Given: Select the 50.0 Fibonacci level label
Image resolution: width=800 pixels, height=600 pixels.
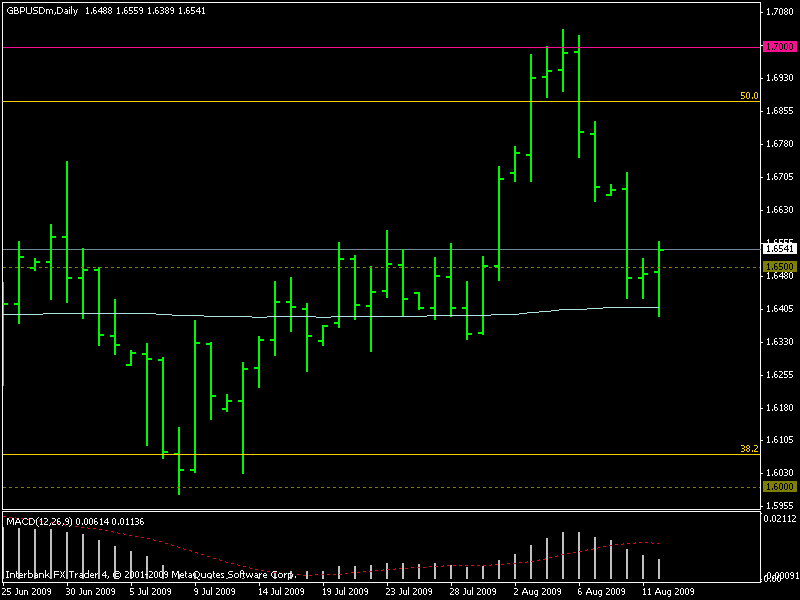Looking at the screenshot, I should click(x=749, y=95).
